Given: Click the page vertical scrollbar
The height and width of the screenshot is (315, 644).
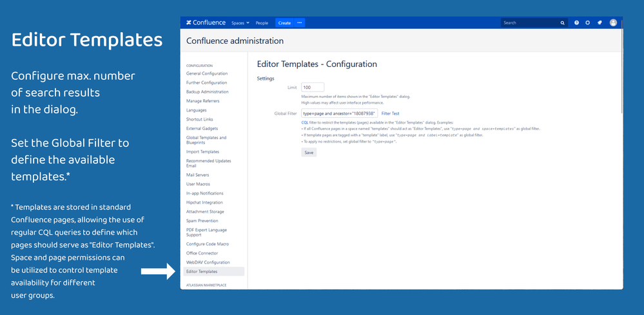Looking at the screenshot, I should [622, 66].
